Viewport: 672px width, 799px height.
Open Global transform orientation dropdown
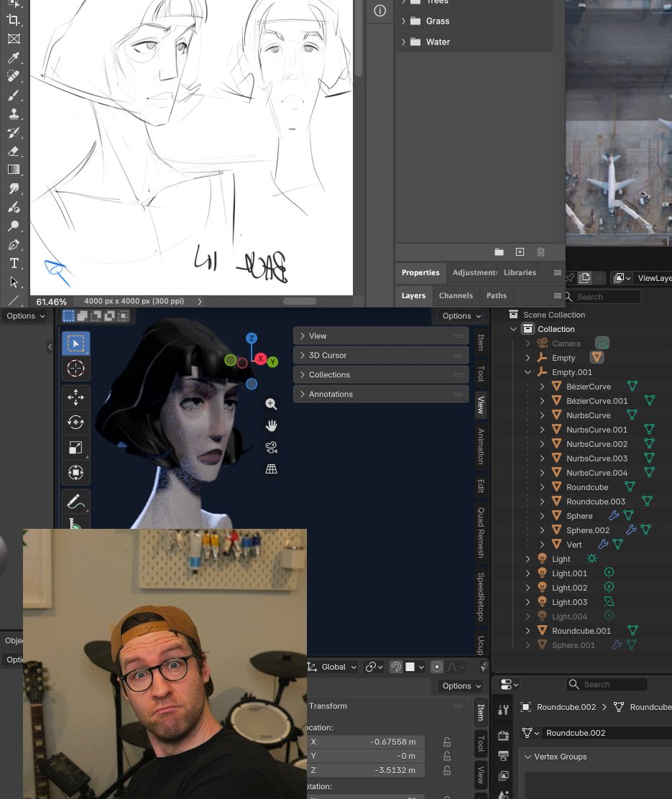coord(333,667)
